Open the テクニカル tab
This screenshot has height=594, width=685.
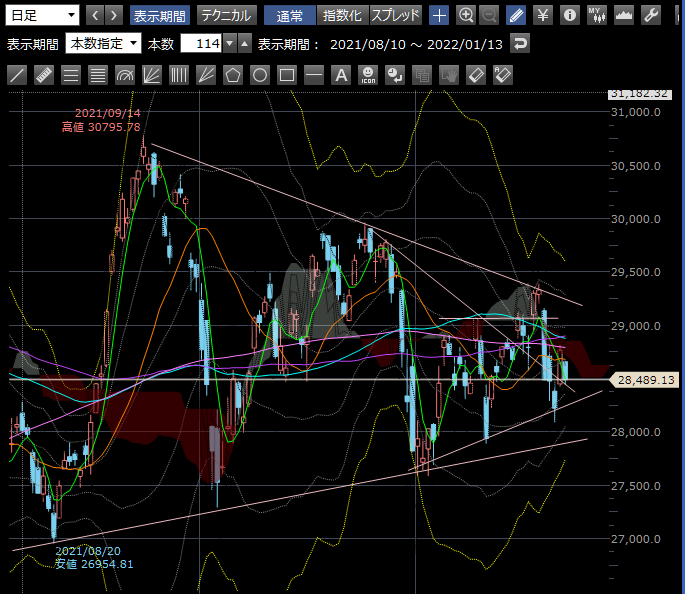[225, 15]
